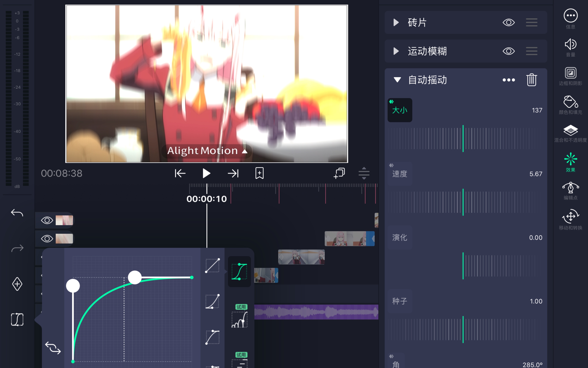
Task: Hide the first timeline layer via eye icon
Action: pyautogui.click(x=47, y=220)
